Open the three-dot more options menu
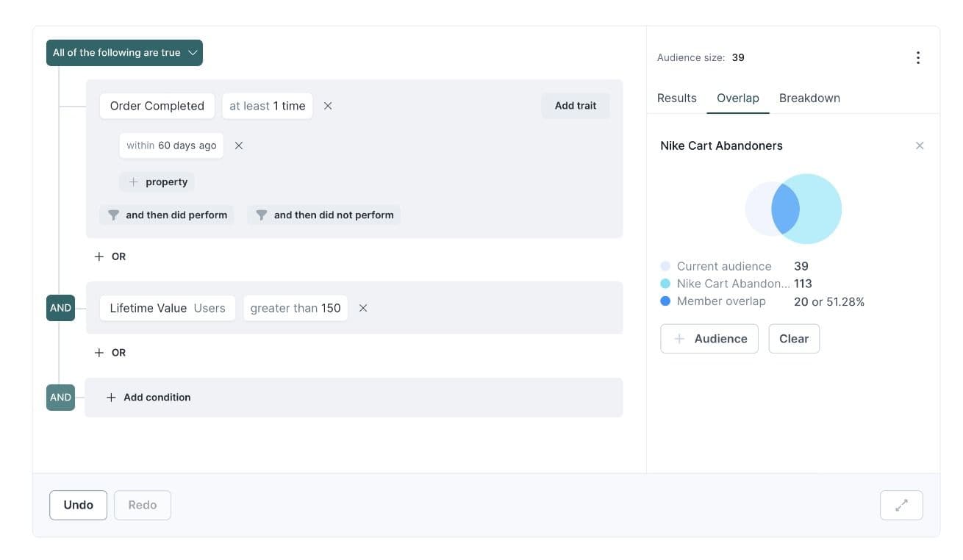This screenshot has height=560, width=963. click(x=917, y=58)
